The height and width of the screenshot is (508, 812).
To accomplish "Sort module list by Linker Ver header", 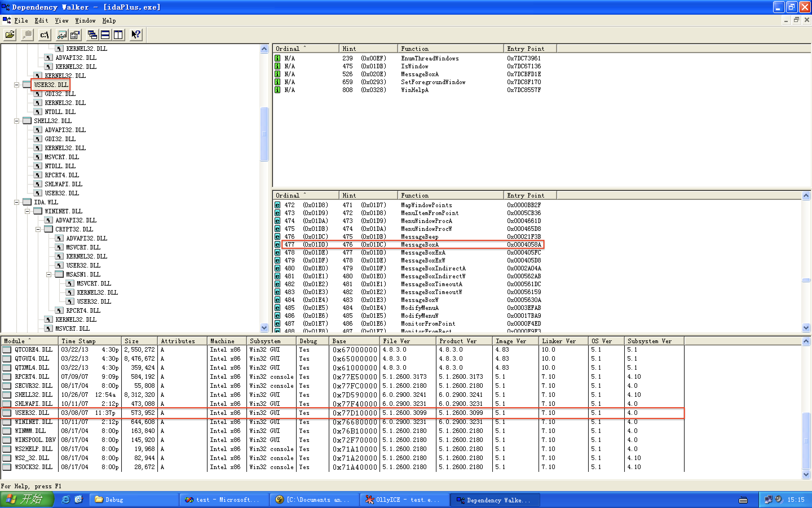I will pos(563,341).
